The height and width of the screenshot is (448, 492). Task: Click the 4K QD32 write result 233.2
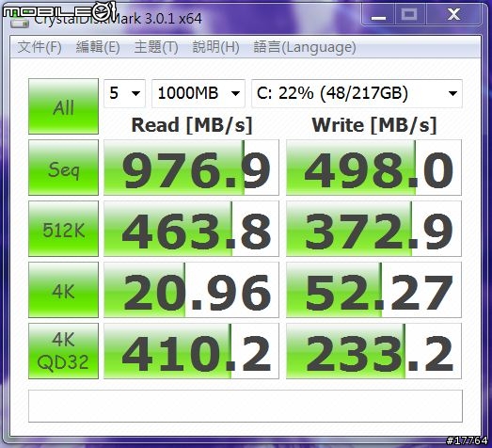373,351
